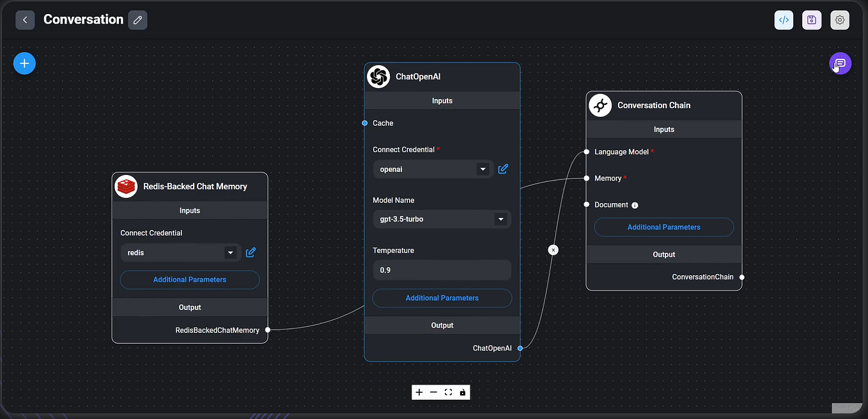Image resolution: width=868 pixels, height=419 pixels.
Task: Open Additional Parameters on Conversation Chain
Action: coord(663,227)
